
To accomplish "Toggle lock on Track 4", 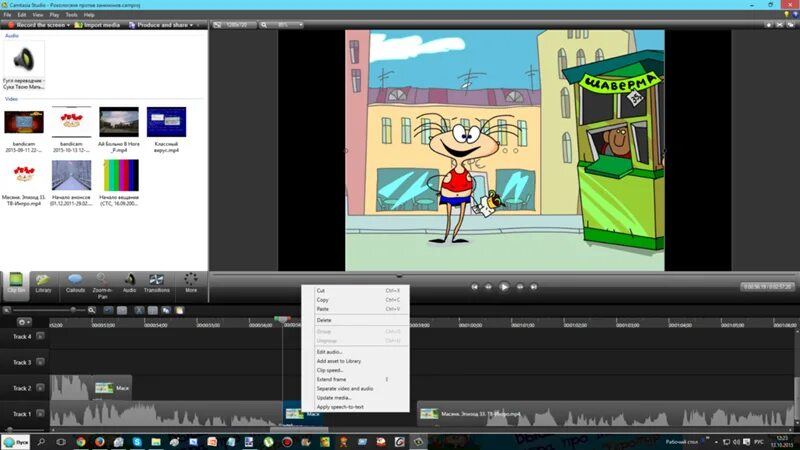I will point(40,336).
